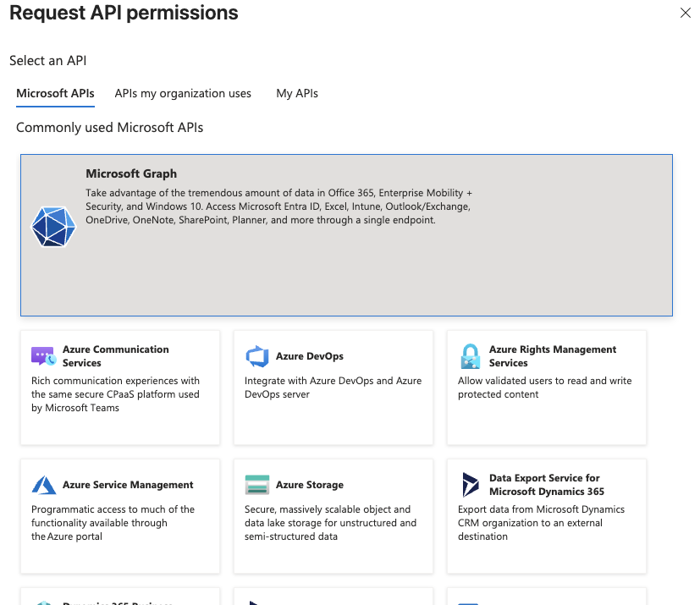This screenshot has width=700, height=605.
Task: Click the Azure Communication Services description text
Action: 115,394
